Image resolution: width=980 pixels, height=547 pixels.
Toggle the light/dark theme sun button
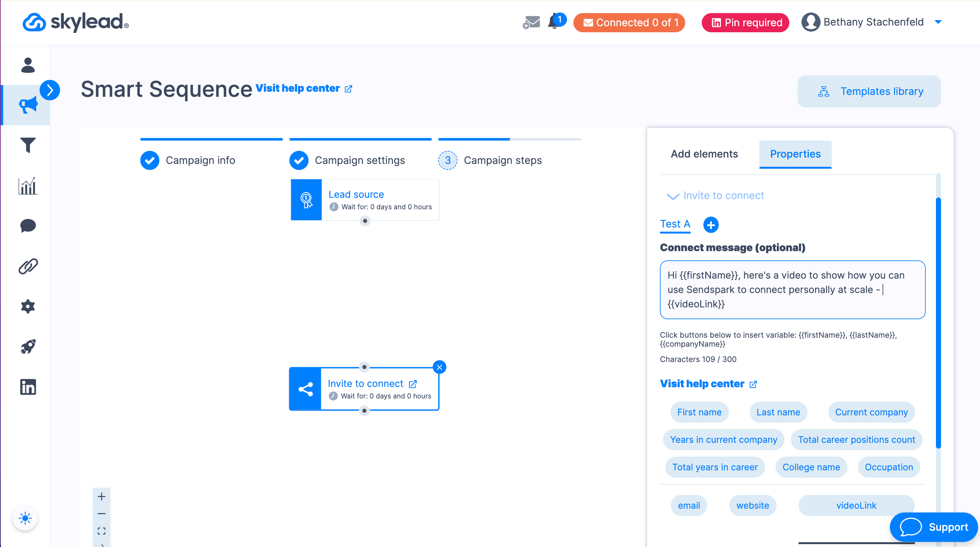25,518
